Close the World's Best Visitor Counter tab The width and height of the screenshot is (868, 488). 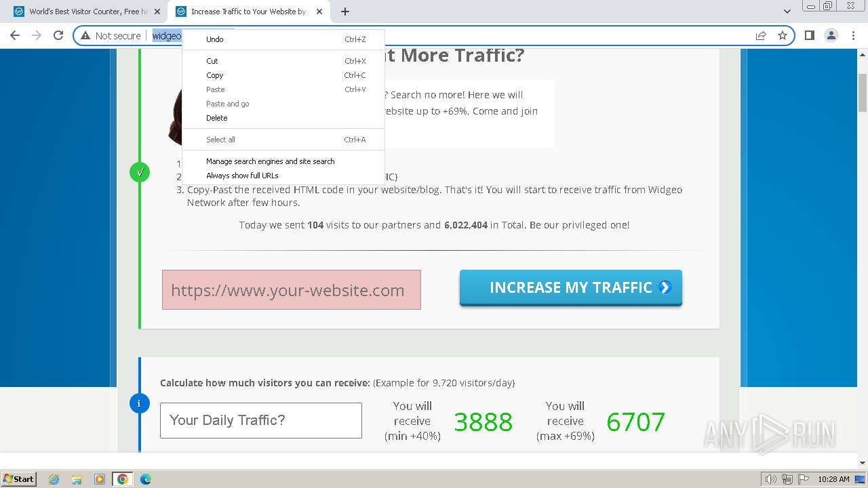tap(157, 12)
